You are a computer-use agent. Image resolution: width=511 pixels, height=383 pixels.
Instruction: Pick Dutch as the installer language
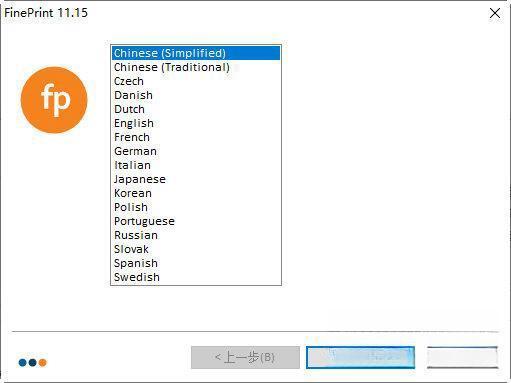(x=196, y=109)
